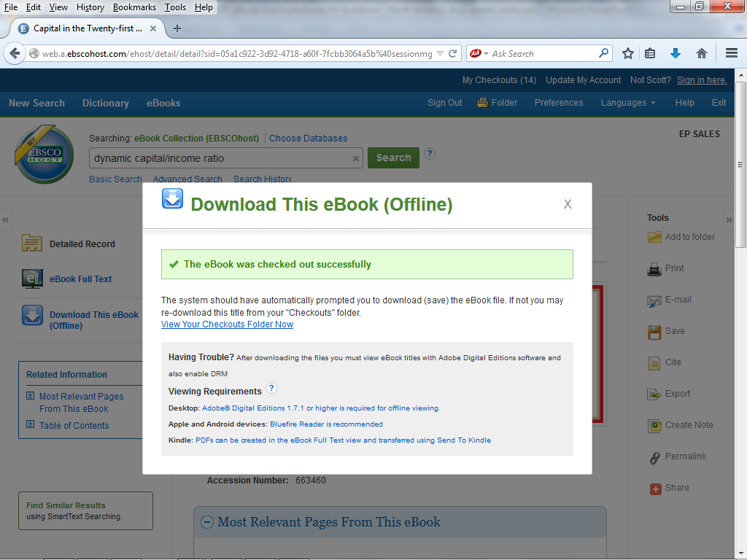Open the Downloads arrow icon
747x560 pixels.
675,53
